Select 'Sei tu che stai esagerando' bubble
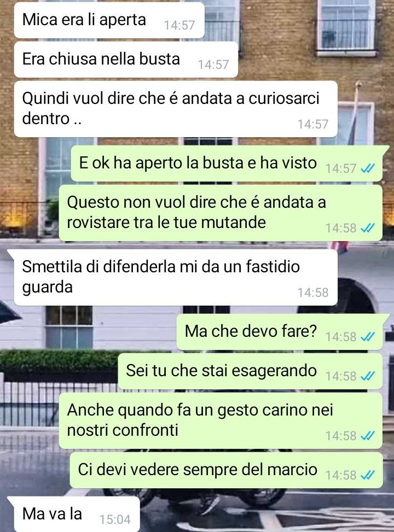394x532 pixels. point(250,371)
